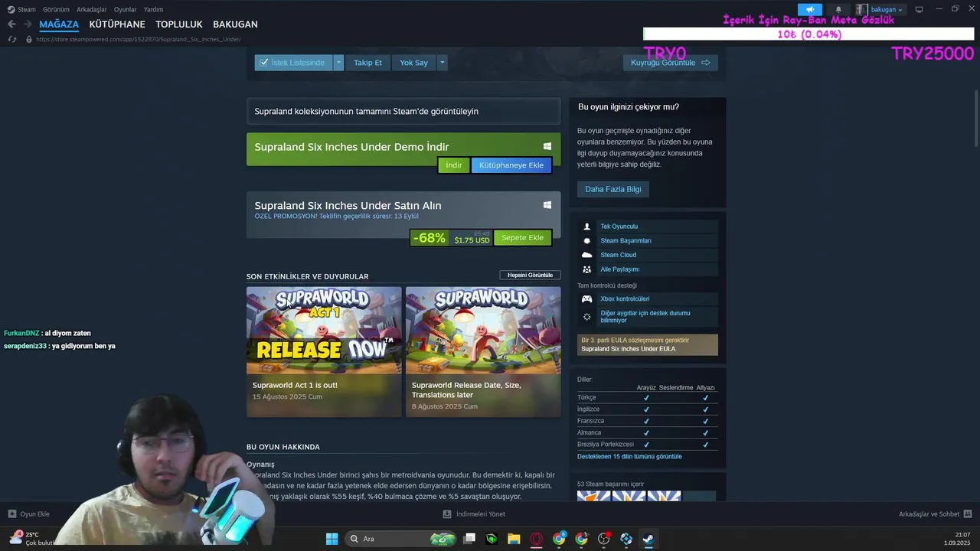Click Oyun Ekle at bottom left

[x=34, y=514]
